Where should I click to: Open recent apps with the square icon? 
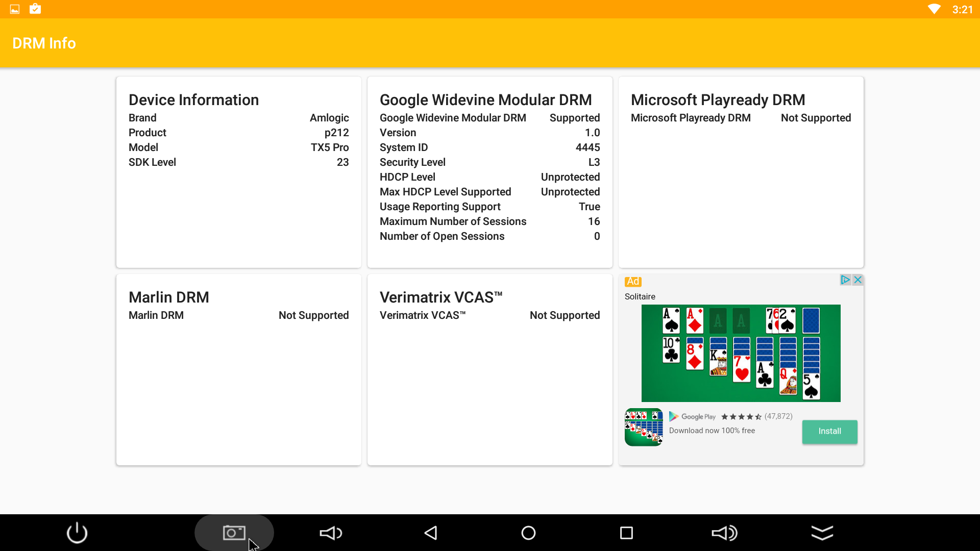pyautogui.click(x=626, y=533)
